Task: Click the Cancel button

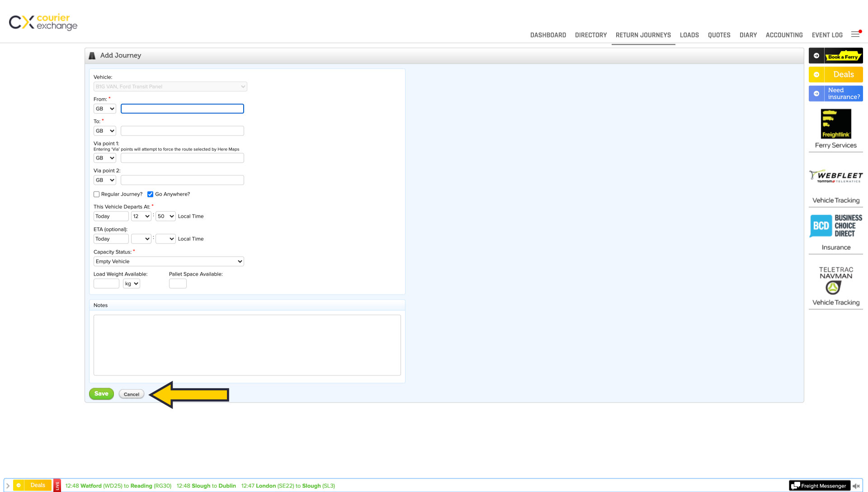Action: tap(132, 394)
